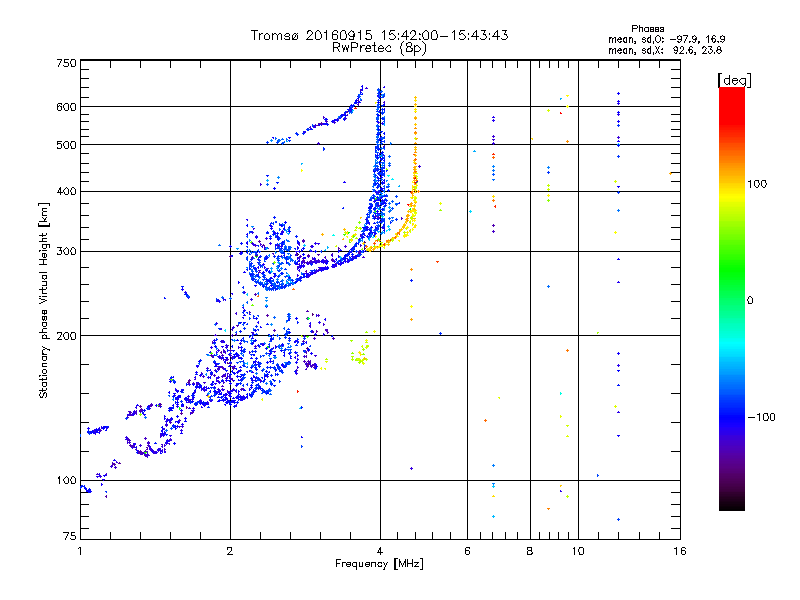Click the 'mean, sd,O: -97.9, 16.9' statistic
This screenshot has width=800, height=600.
[666, 39]
